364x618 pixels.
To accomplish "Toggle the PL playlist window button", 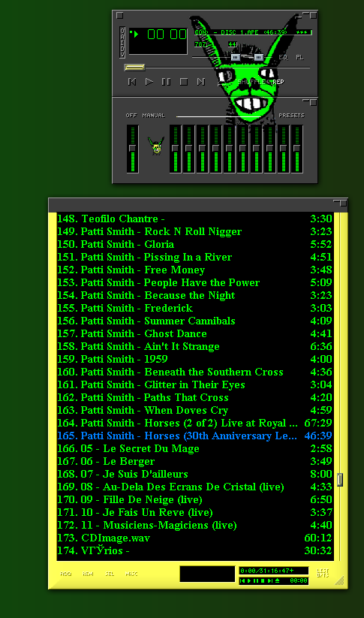I will pyautogui.click(x=299, y=57).
